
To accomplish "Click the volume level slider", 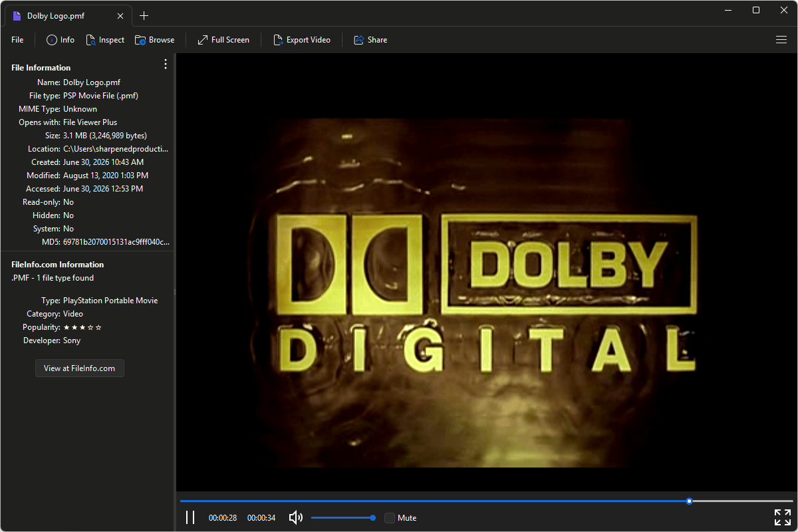I will 342,517.
